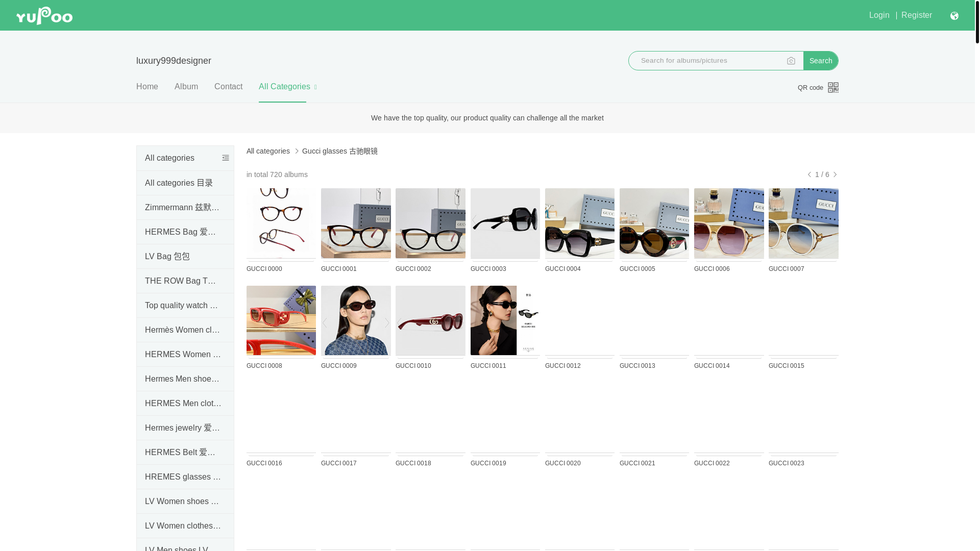Open the language globe icon
980x551 pixels.
954,16
